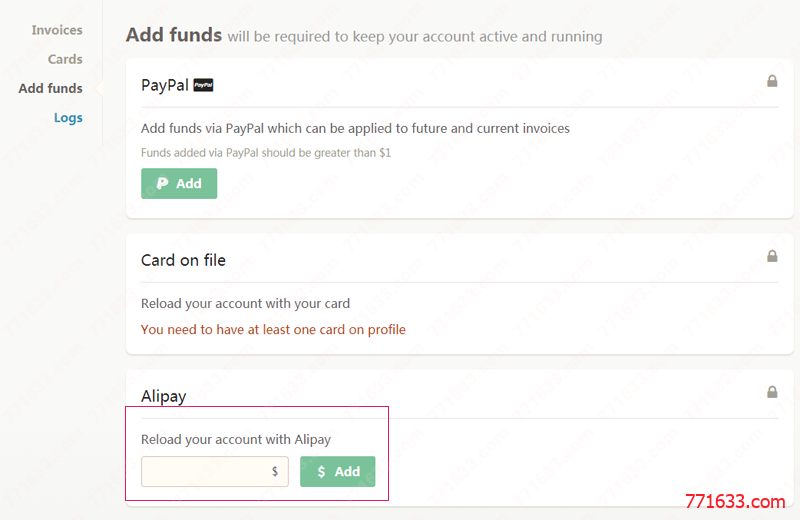Open the Invoices section in sidebar
This screenshot has width=800, height=520.
[x=57, y=30]
